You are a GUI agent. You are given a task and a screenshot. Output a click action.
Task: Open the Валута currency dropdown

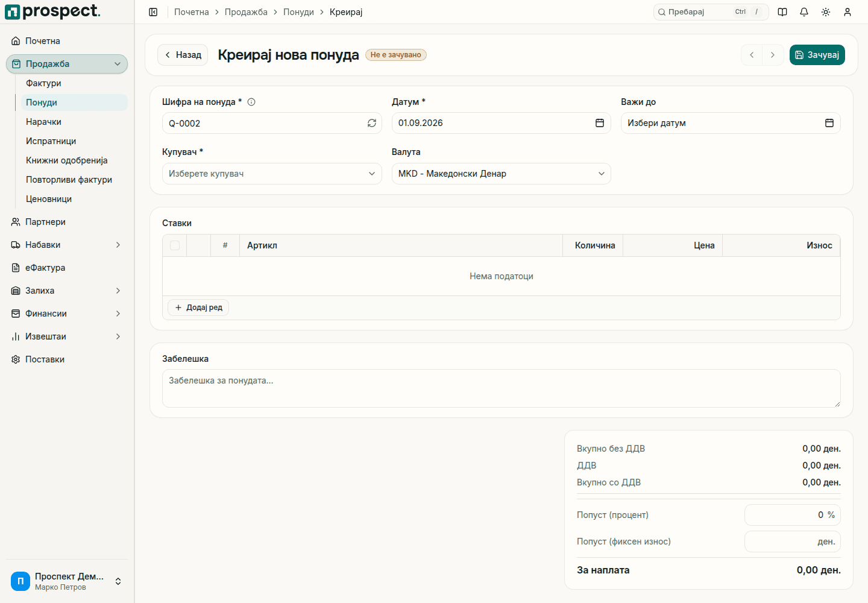[501, 174]
